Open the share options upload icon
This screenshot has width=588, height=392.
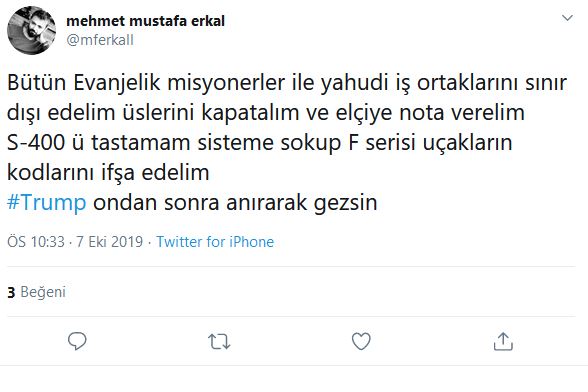(503, 341)
